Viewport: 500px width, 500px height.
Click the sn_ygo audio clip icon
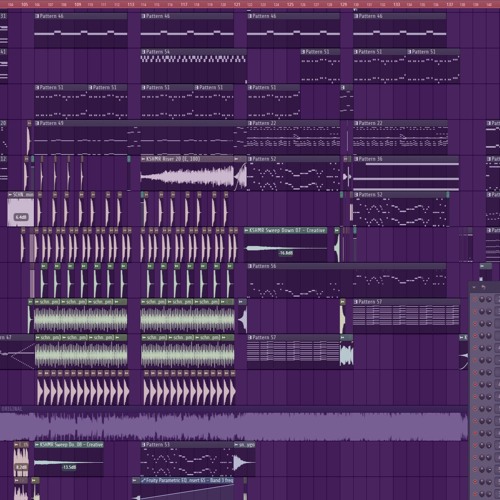(x=236, y=445)
